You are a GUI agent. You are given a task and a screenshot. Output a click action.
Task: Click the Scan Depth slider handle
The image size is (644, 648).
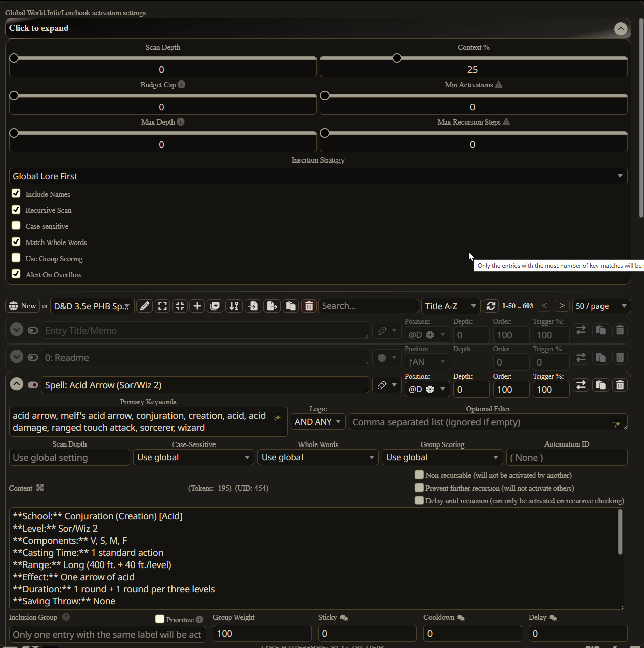coord(14,58)
